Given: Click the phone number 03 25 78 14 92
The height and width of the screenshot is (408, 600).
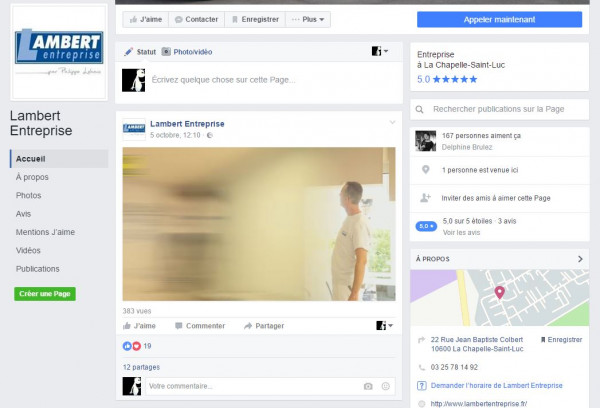Looking at the screenshot, I should coord(454,367).
